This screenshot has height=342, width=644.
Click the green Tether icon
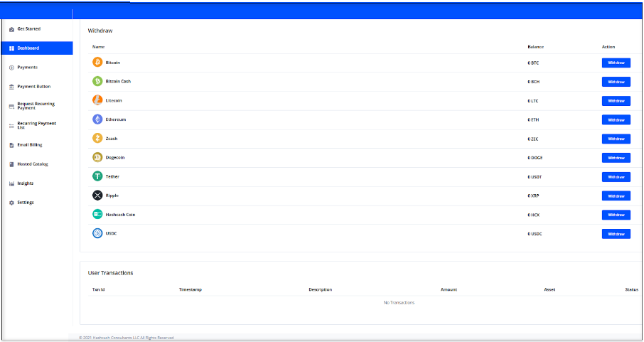coord(97,176)
